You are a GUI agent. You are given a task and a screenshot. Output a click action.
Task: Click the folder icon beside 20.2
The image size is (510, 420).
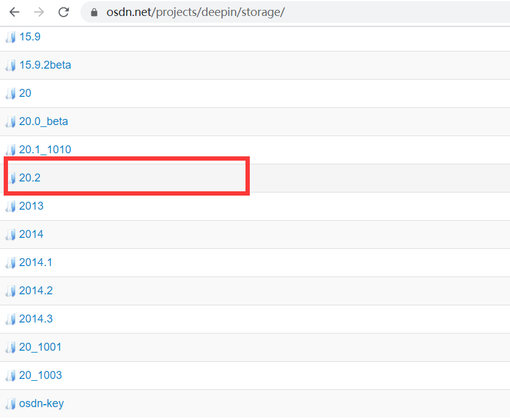(12, 178)
